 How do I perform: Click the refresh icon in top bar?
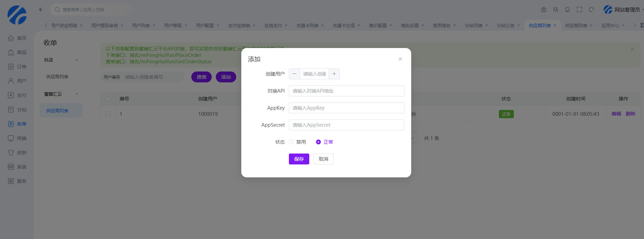click(591, 10)
